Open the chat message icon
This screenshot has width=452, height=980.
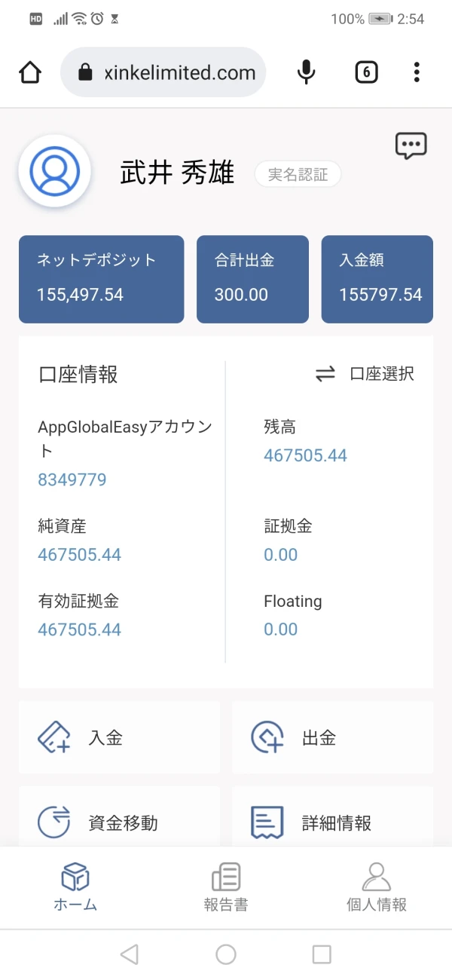(411, 145)
